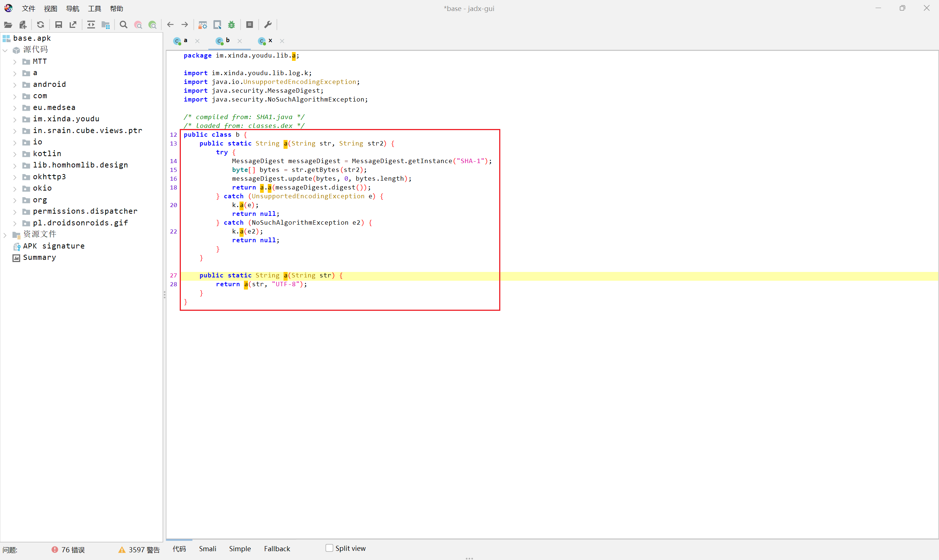Click the deobfuscation lock-gear icon

pyautogui.click(x=203, y=25)
